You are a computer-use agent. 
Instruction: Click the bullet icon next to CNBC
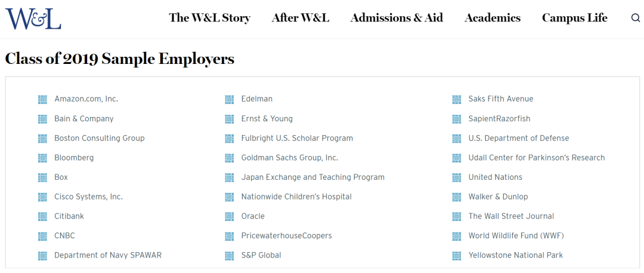click(x=42, y=237)
